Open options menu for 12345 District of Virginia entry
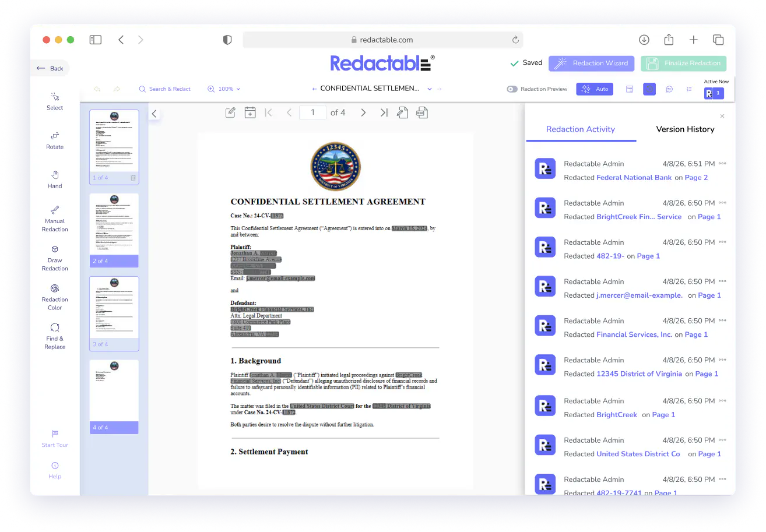The width and height of the screenshot is (766, 532). tap(722, 360)
